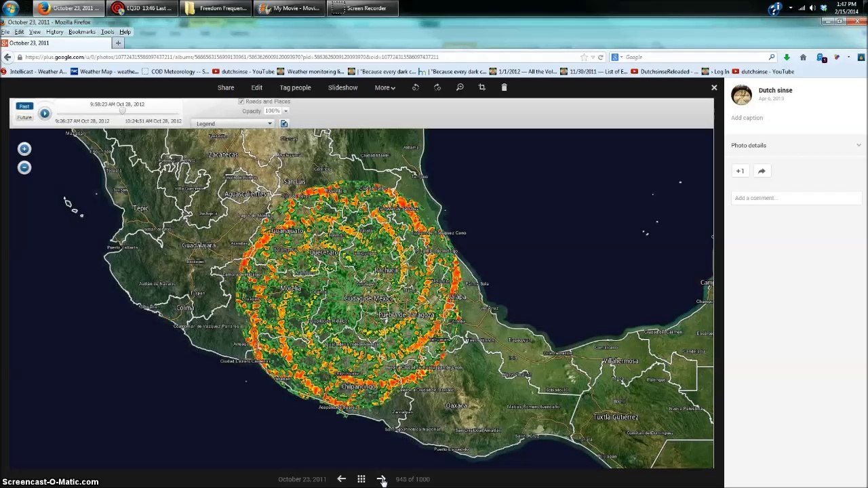This screenshot has width=868, height=488.
Task: Click the share arrow icon beside +1
Action: click(x=762, y=171)
